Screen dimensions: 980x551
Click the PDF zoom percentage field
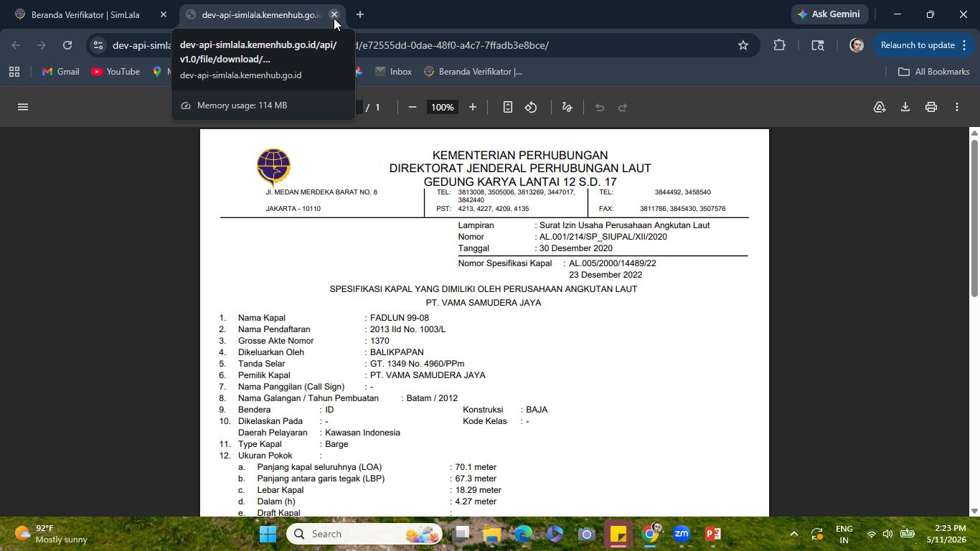pyautogui.click(x=442, y=107)
